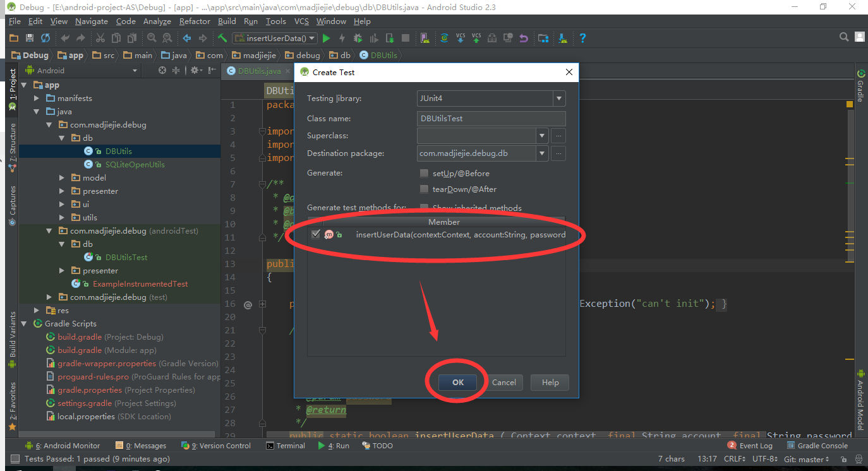Screen dimensions: 868x471
Task: Uncheck the insertUserData method checkbox
Action: [x=316, y=234]
